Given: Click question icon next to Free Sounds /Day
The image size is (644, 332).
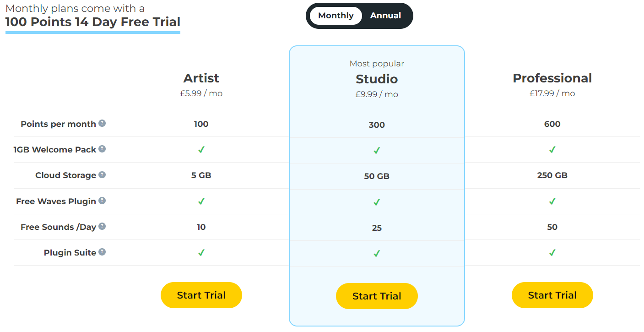Looking at the screenshot, I should pyautogui.click(x=103, y=226).
